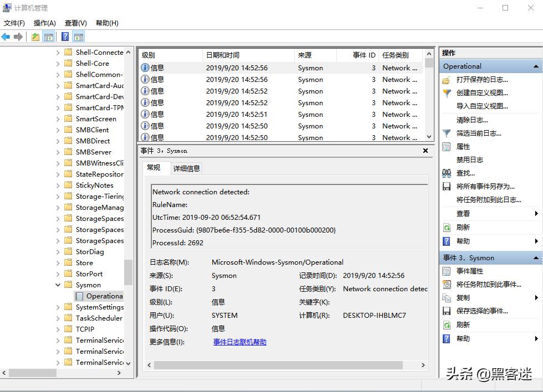Toggle the console tree visibility toolbar icon
The height and width of the screenshot is (392, 543).
point(48,36)
